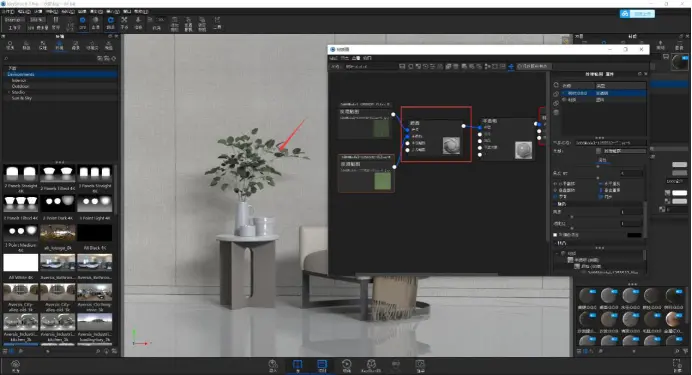
Task: Open the Material menu in Material Graph window
Action: pyautogui.click(x=334, y=58)
